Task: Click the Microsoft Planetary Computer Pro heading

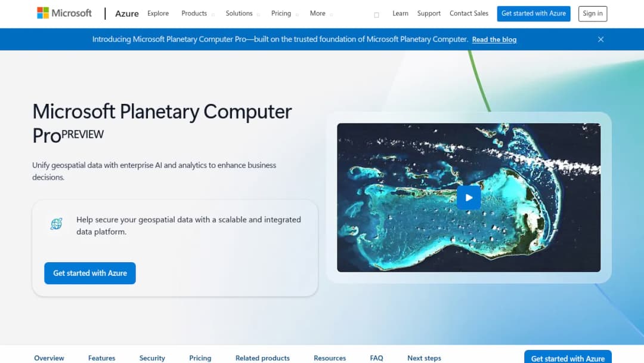Action: click(162, 124)
